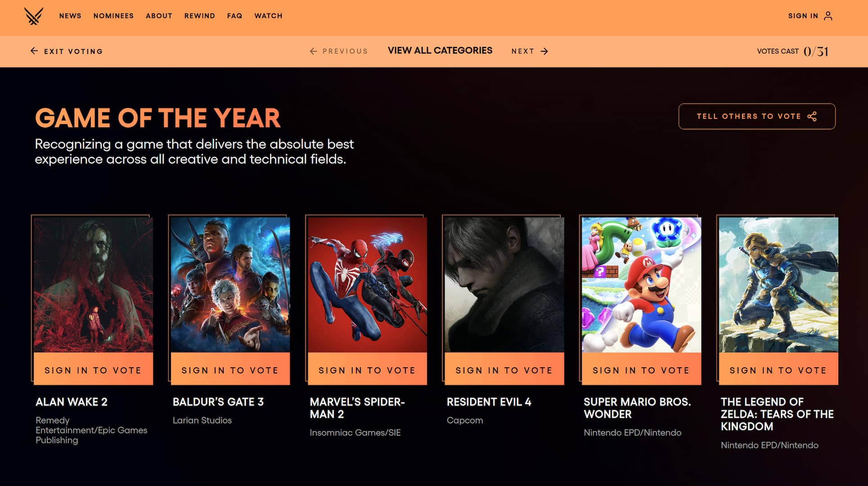The width and height of the screenshot is (868, 486).
Task: Click Sign In to Vote for Super Mario Bros. Wonder
Action: [641, 370]
